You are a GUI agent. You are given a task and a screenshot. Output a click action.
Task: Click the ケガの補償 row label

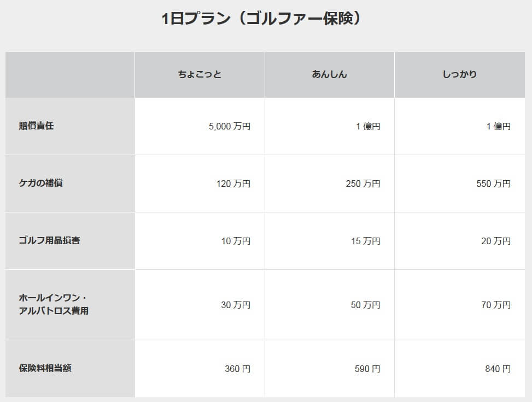pyautogui.click(x=40, y=183)
